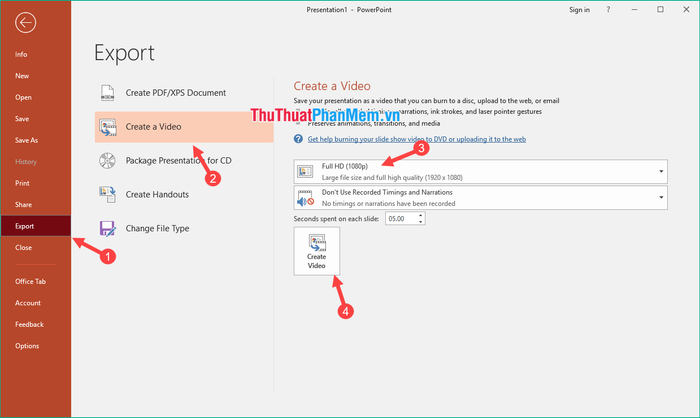
Task: Close the PowerPoint window
Action: point(686,9)
